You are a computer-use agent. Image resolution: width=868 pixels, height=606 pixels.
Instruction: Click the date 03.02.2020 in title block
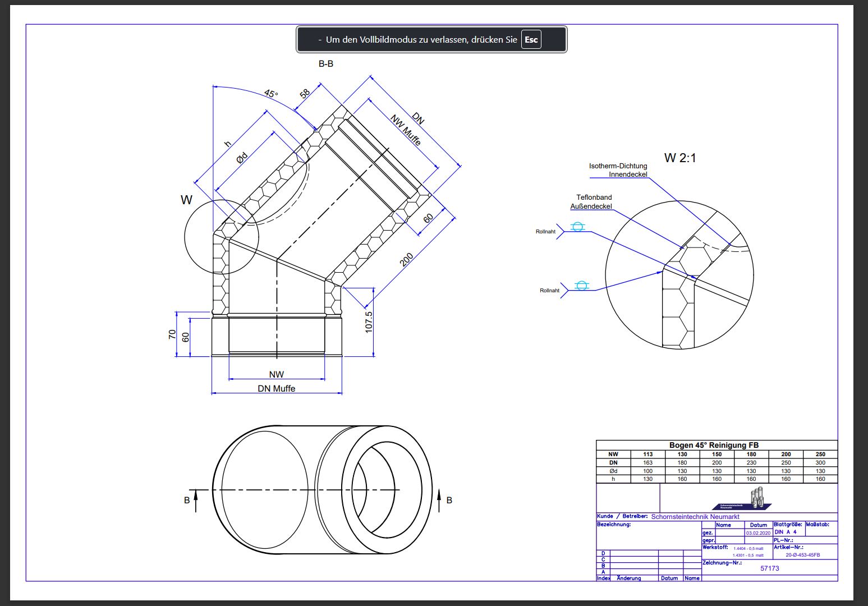[x=758, y=533]
